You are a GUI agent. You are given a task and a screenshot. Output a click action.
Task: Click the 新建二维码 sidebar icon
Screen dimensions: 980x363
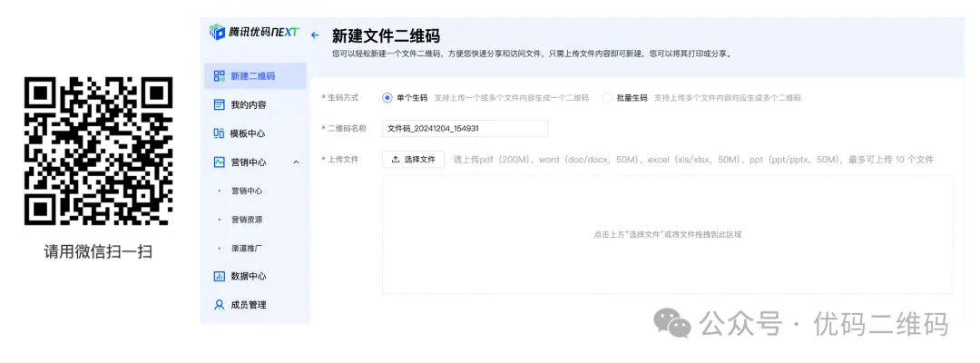pyautogui.click(x=219, y=76)
